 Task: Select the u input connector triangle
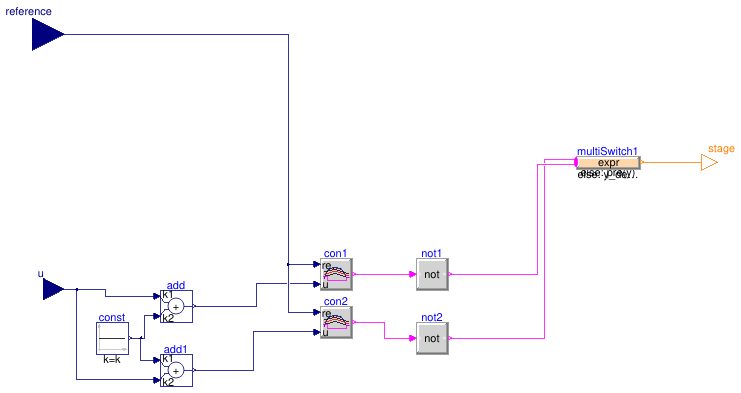pyautogui.click(x=53, y=289)
